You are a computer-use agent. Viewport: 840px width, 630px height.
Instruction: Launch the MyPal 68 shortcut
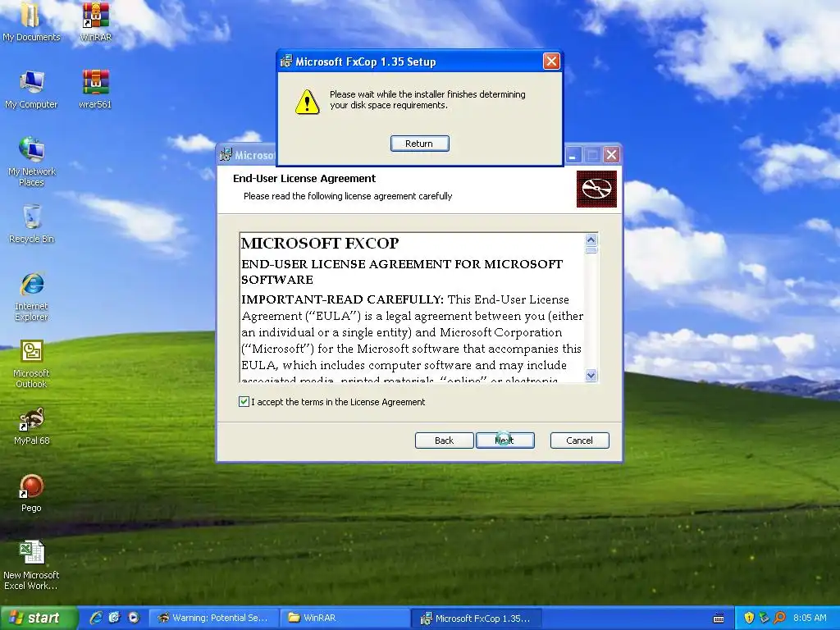pos(31,426)
